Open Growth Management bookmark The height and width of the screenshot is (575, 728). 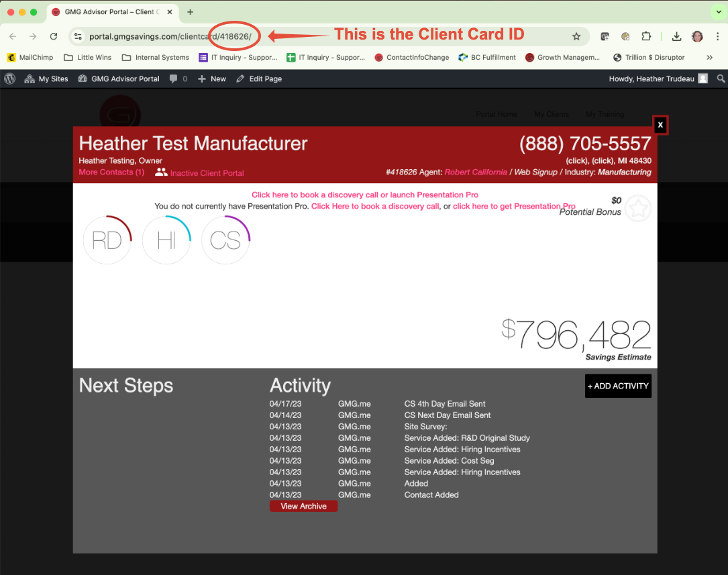563,58
